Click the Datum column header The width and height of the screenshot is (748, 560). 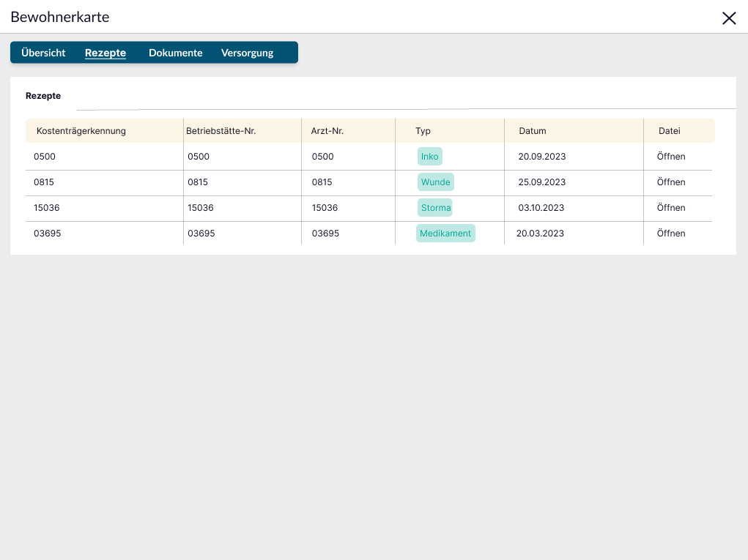pos(533,131)
